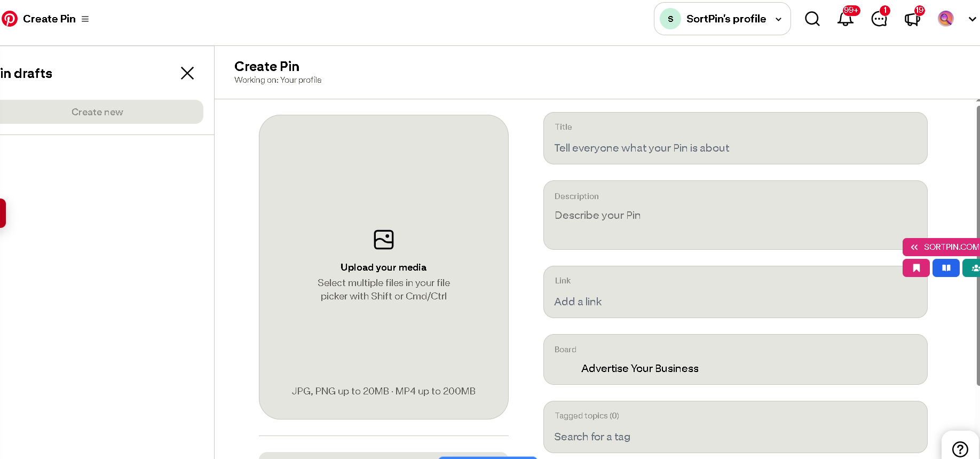Click the Search for a tag field

point(735,427)
